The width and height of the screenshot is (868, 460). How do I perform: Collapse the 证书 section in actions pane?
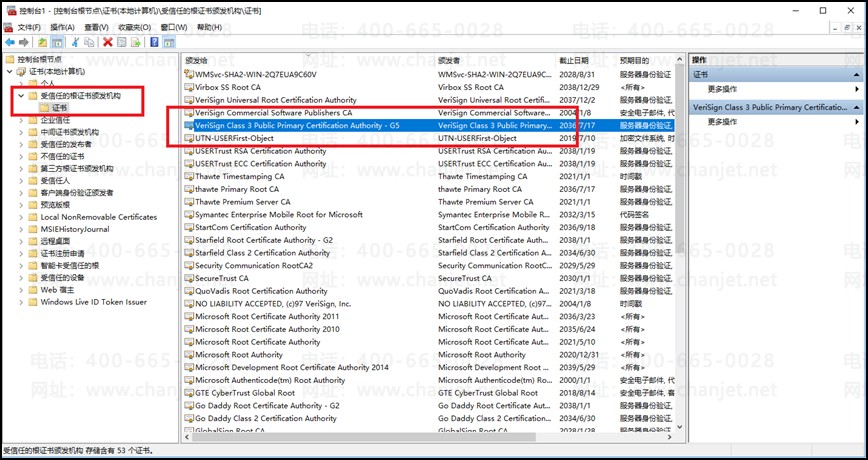click(x=856, y=74)
